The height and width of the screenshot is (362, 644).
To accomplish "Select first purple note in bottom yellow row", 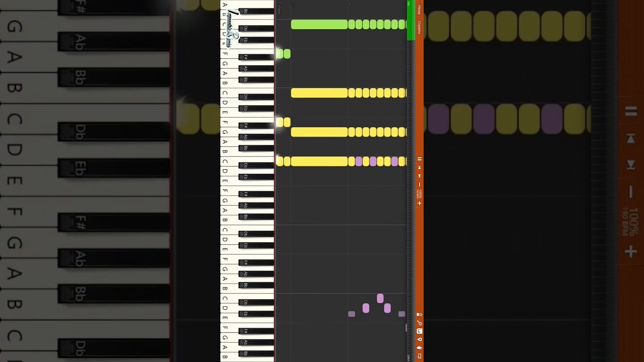I will click(x=359, y=161).
